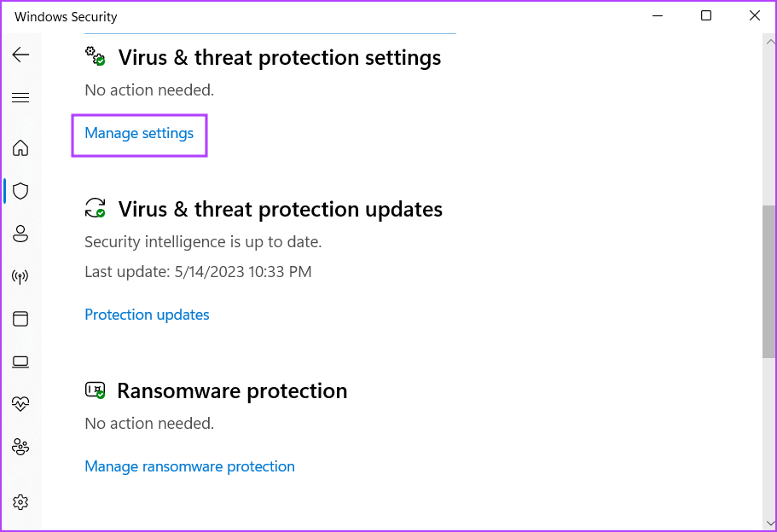Go to Home in sidebar
Viewport: 777px width, 532px height.
[20, 148]
